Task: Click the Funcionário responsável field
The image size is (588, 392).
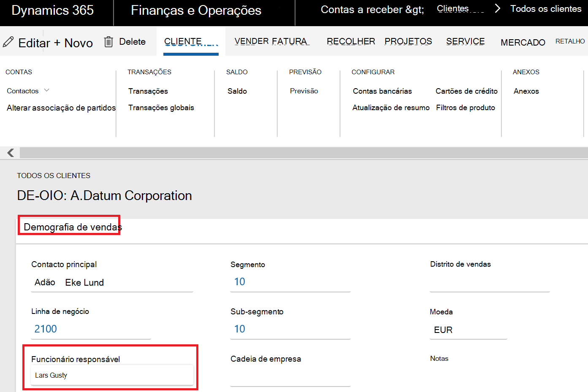Action: [112, 375]
